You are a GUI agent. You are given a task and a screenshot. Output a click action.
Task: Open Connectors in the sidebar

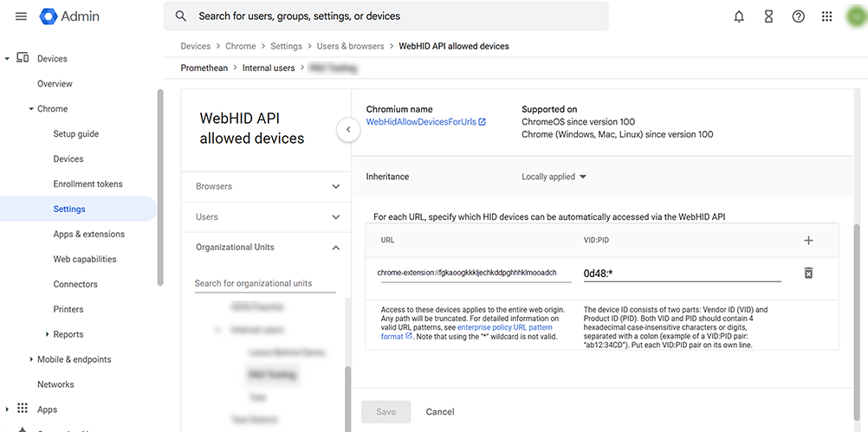pyautogui.click(x=75, y=284)
